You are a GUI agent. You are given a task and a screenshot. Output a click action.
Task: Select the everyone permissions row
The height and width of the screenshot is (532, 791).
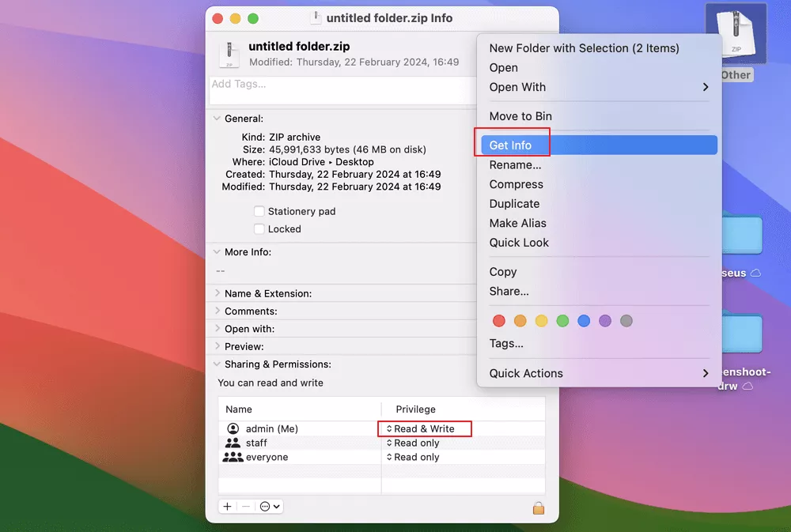click(382, 457)
